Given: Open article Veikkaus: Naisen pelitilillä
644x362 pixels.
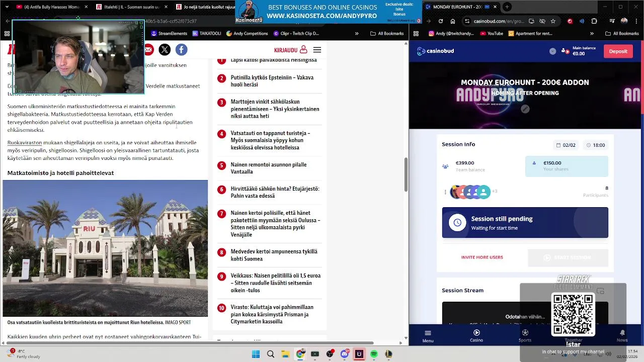Looking at the screenshot, I should (x=275, y=283).
